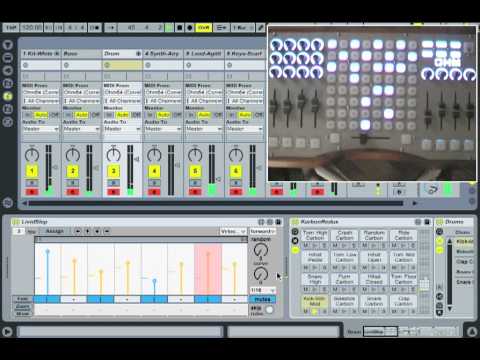Image resolution: width=480 pixels, height=360 pixels.
Task: Open the plug-in devices icon in sidebar
Action: (8, 70)
